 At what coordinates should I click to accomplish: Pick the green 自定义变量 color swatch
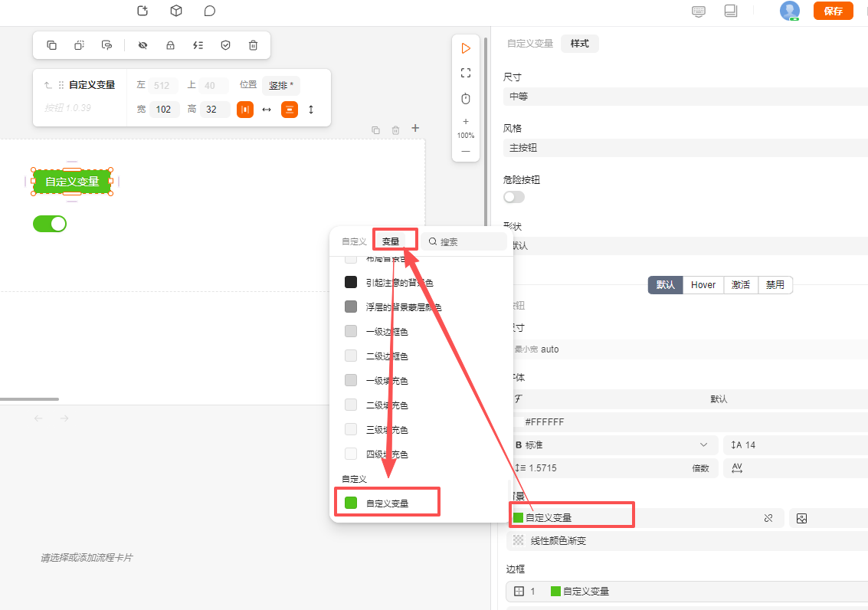click(x=352, y=501)
